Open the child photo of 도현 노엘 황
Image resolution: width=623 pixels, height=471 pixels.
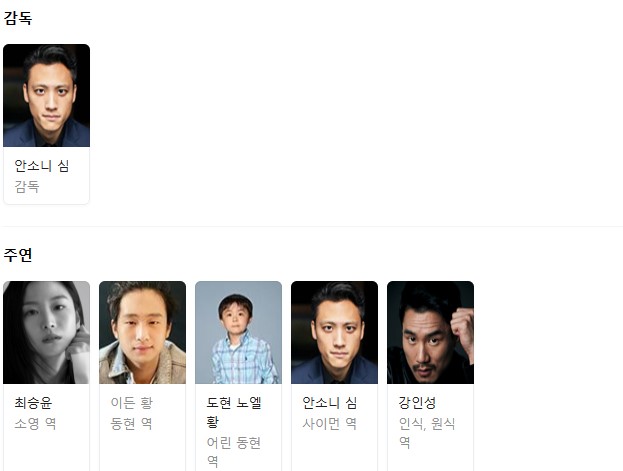click(x=238, y=332)
